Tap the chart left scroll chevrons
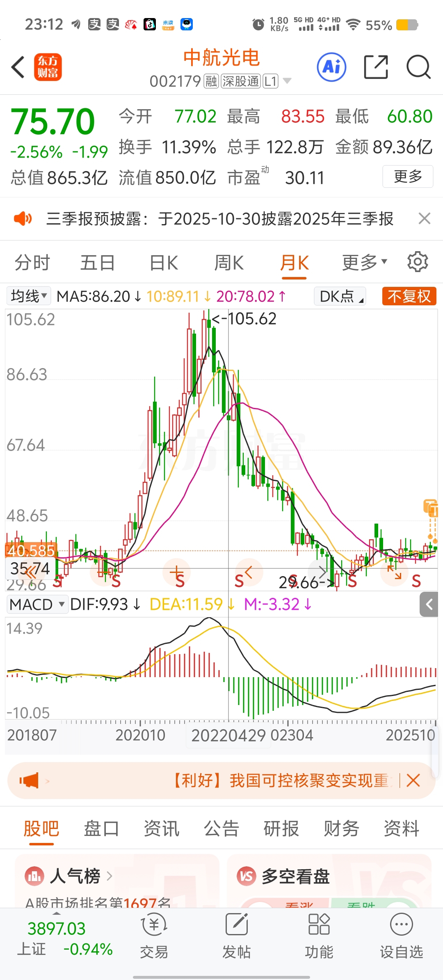Screen dimensions: 443x980 (x=31, y=571)
